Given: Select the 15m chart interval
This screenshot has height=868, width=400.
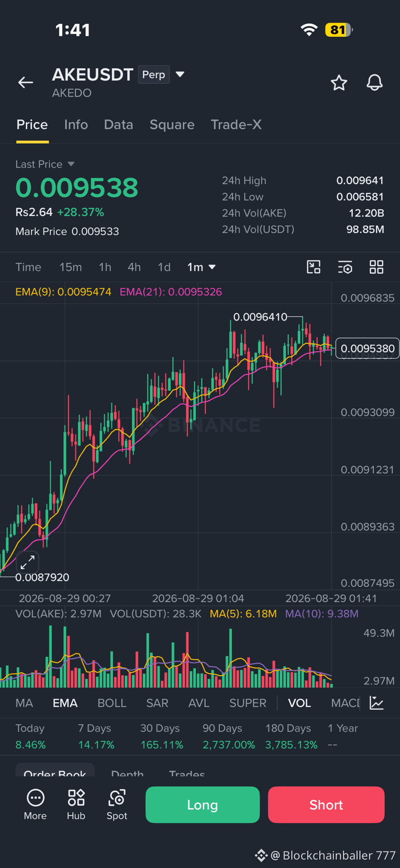Looking at the screenshot, I should (x=71, y=267).
